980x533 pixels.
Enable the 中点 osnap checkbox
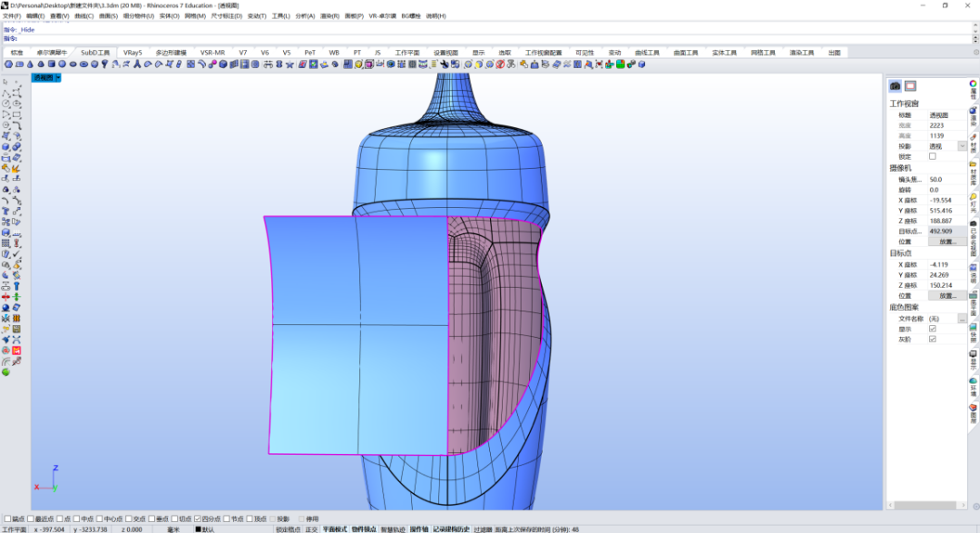tap(77, 518)
